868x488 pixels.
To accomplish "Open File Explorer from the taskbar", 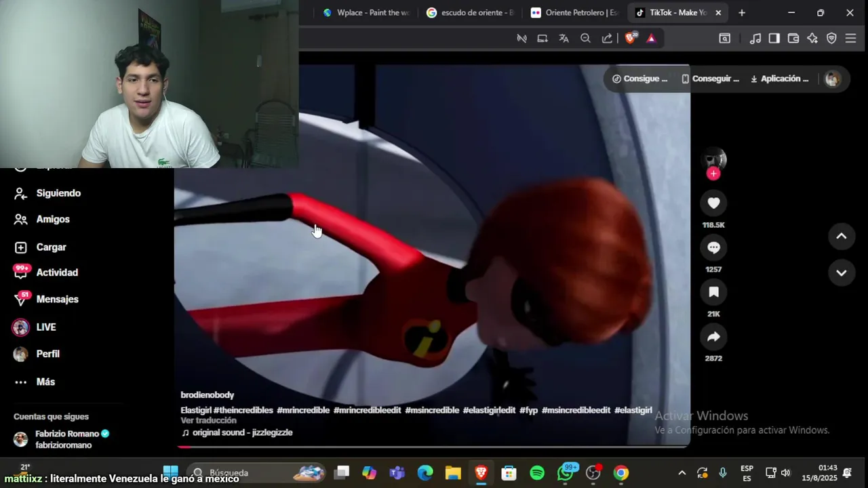I will [x=453, y=473].
